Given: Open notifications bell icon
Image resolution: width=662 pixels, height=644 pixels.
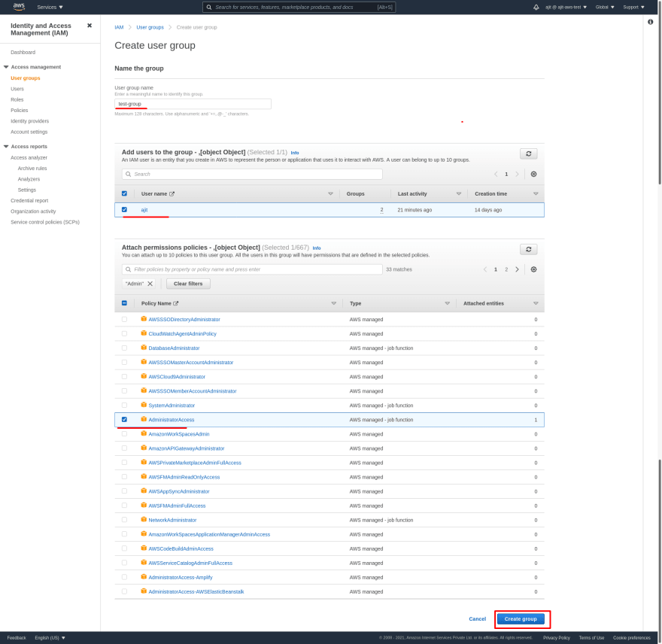Looking at the screenshot, I should [536, 8].
